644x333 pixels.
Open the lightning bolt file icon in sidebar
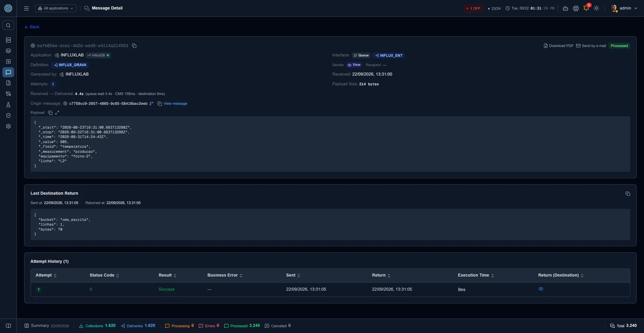pos(8,62)
